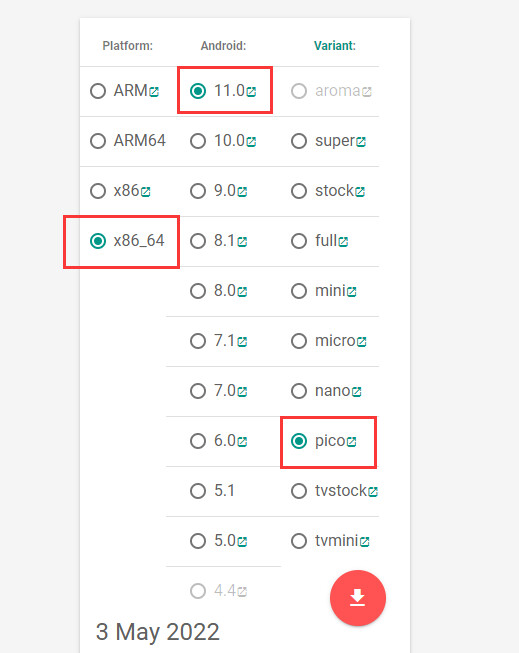
Task: Select Android 9.0 radio button
Action: tap(198, 191)
